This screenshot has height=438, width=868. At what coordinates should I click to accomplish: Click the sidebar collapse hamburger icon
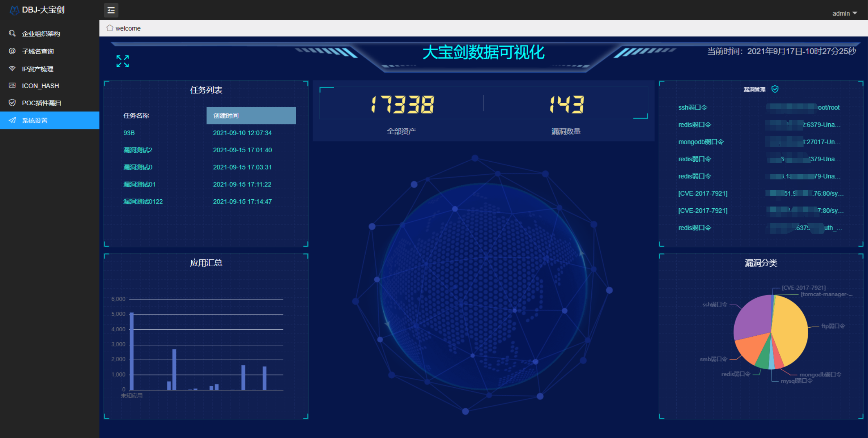(111, 10)
